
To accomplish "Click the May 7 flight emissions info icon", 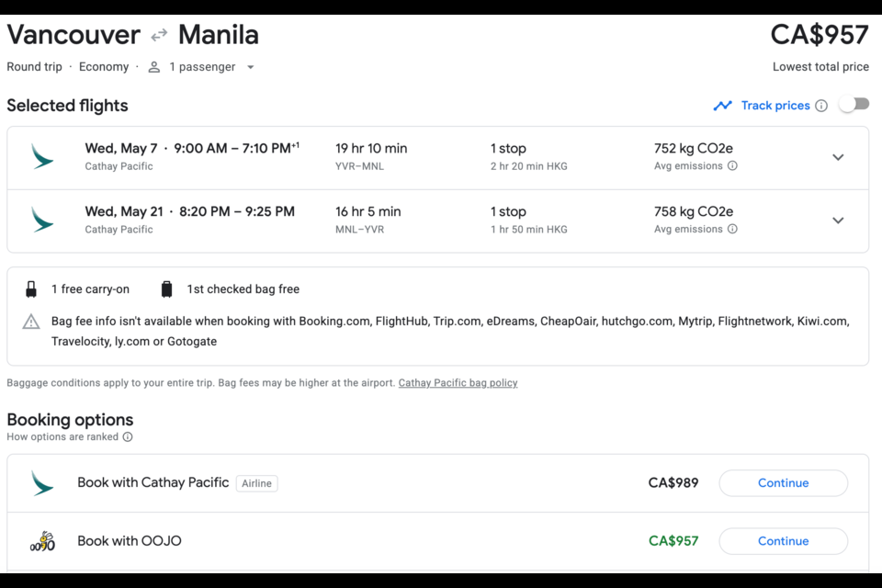I will click(x=732, y=166).
